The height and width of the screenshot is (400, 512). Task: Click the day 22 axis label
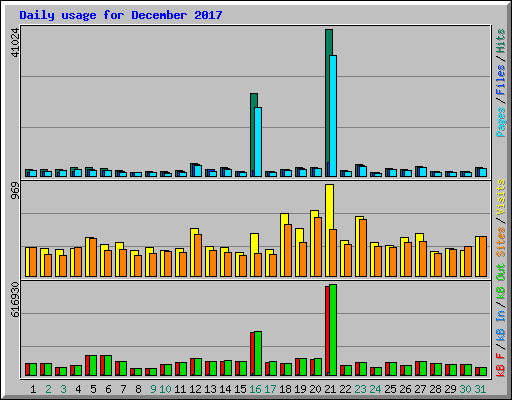(345, 389)
